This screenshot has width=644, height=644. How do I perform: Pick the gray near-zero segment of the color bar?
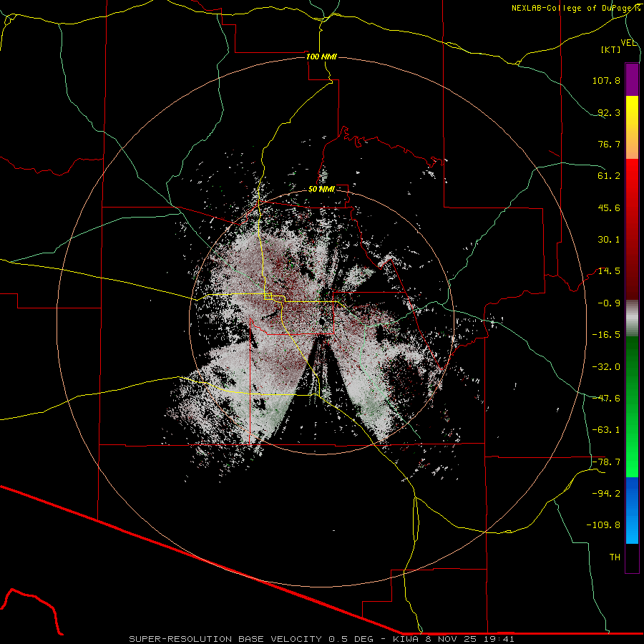pos(632,318)
